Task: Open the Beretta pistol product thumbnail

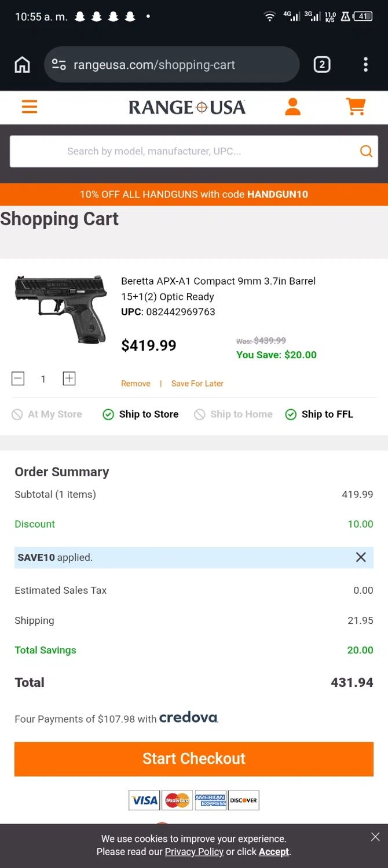Action: [61, 308]
